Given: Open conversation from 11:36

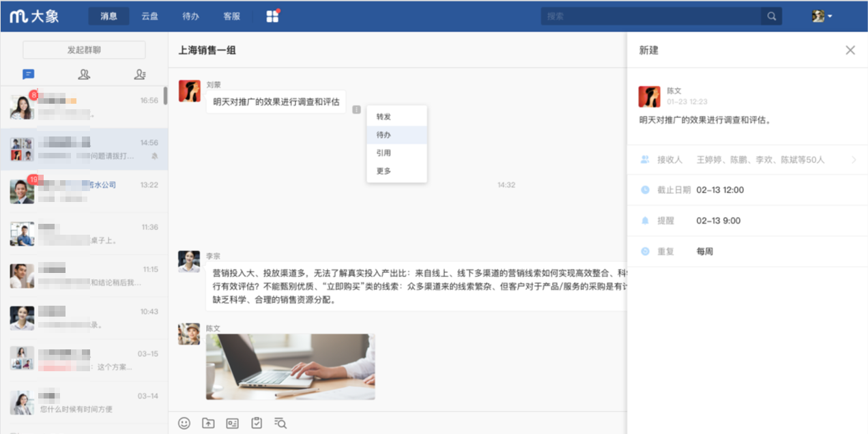Looking at the screenshot, I should [x=84, y=234].
